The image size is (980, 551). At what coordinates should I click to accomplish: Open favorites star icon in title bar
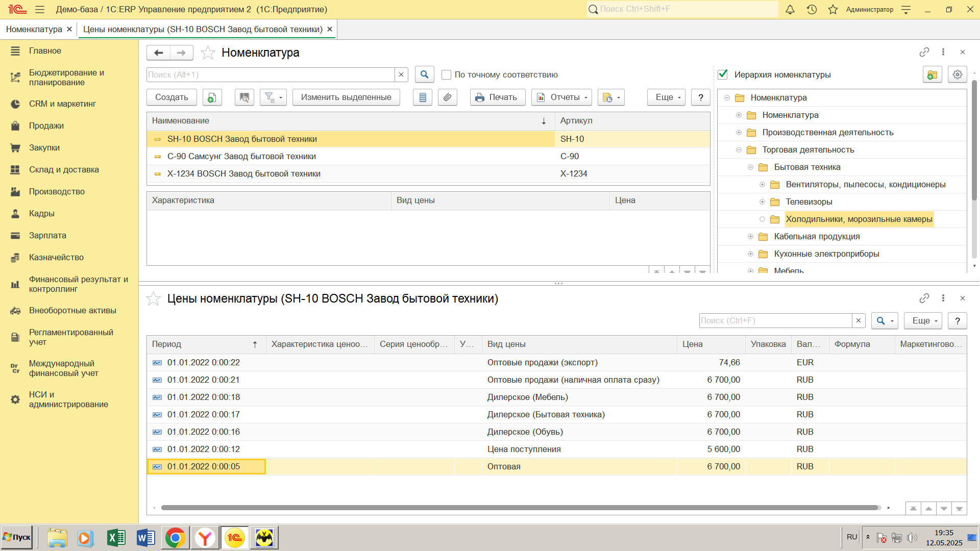[833, 10]
